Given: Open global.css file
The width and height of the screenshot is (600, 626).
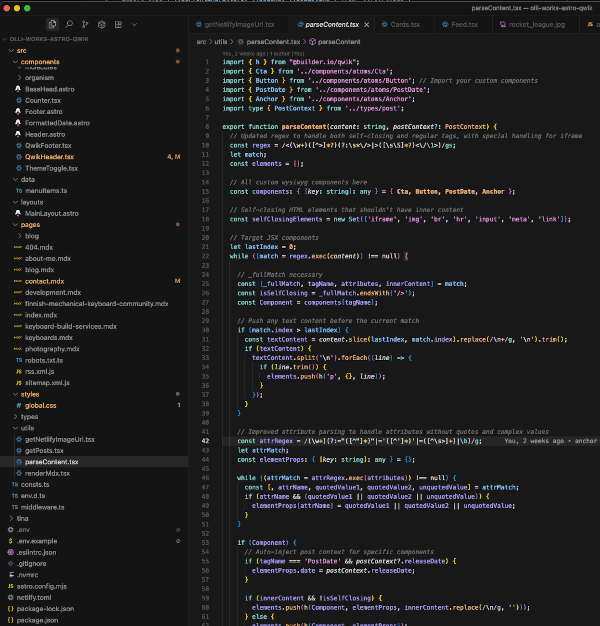Looking at the screenshot, I should (40, 406).
